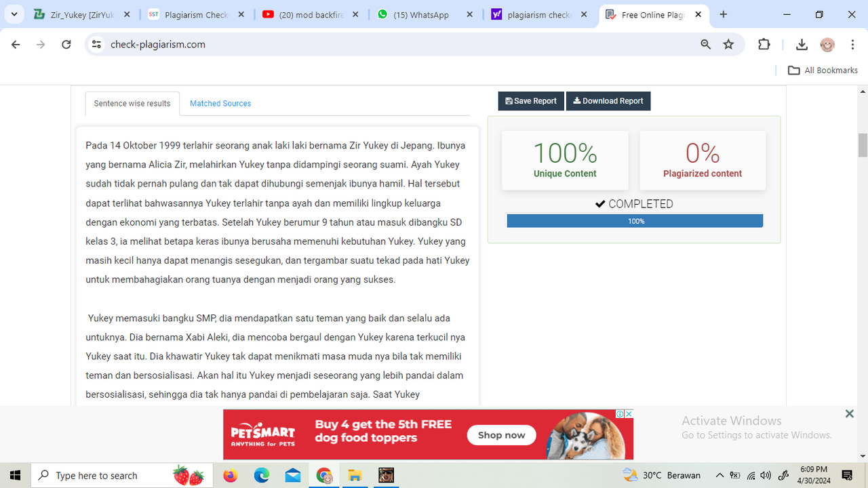Close the WhatsApp tab
This screenshot has width=868, height=488.
pos(469,14)
